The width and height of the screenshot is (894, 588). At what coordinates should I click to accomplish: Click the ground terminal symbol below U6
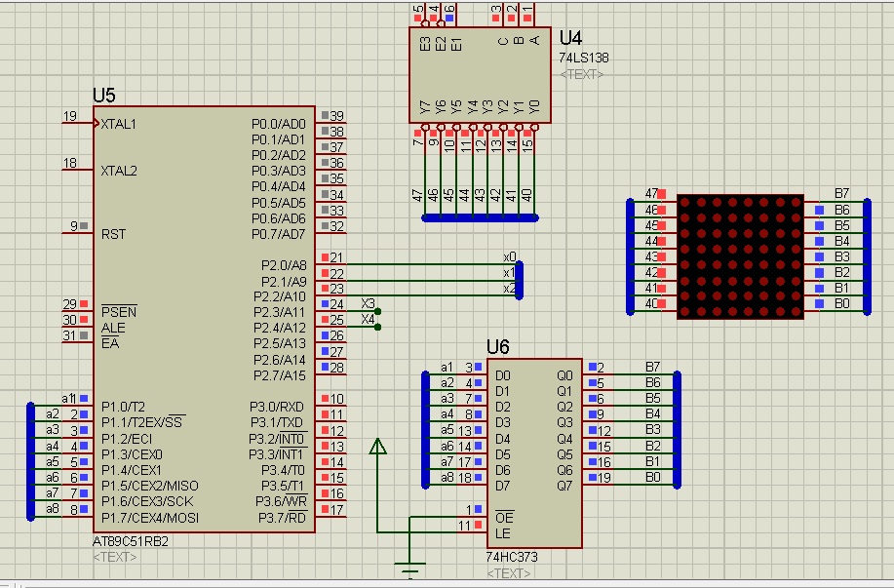(x=409, y=568)
